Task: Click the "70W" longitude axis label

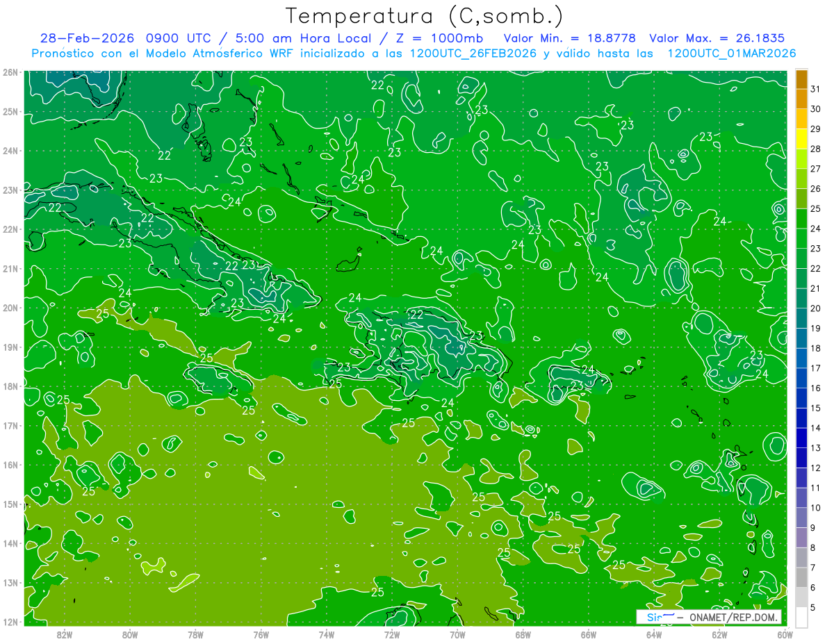Action: [457, 634]
